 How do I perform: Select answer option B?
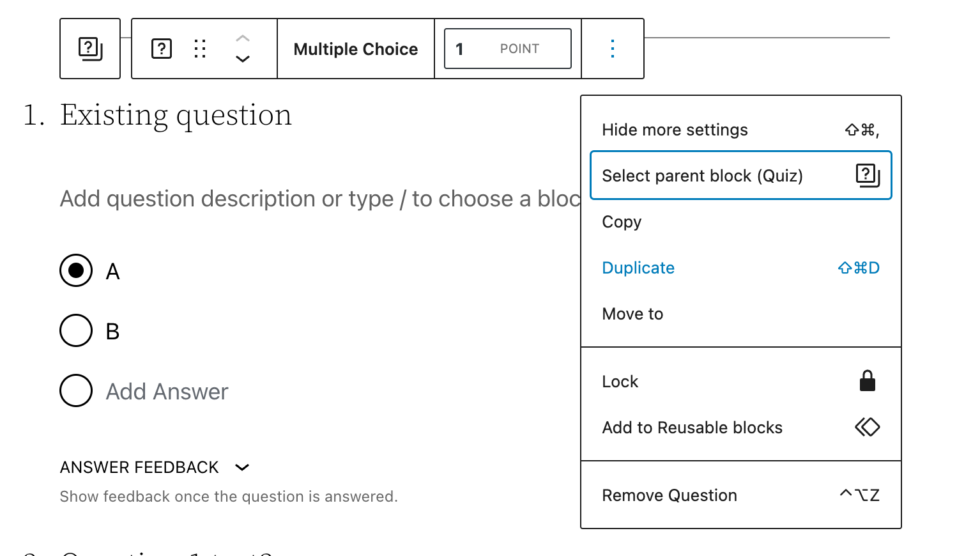click(75, 330)
